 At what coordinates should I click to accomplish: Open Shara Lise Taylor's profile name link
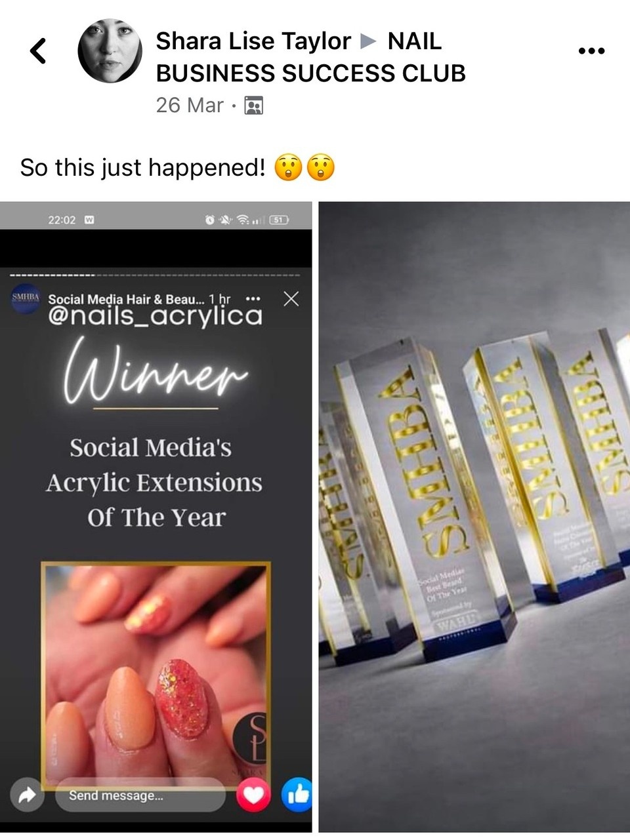coord(253,41)
